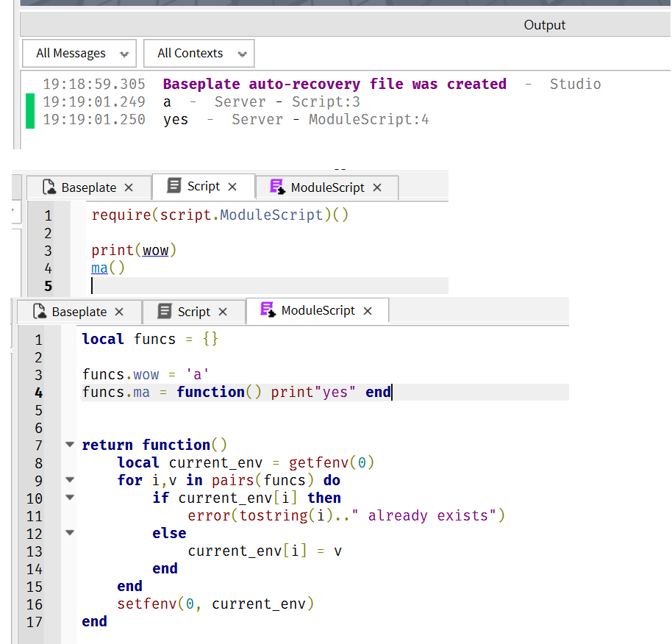Collapse the for loop on line 9
Viewport: 672px width, 644px height.
point(68,479)
